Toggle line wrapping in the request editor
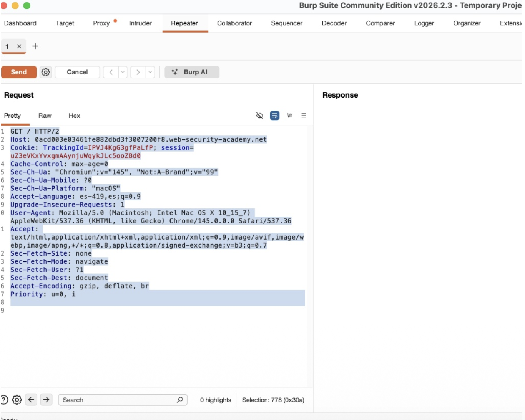Image resolution: width=525 pixels, height=420 pixels. [x=274, y=116]
